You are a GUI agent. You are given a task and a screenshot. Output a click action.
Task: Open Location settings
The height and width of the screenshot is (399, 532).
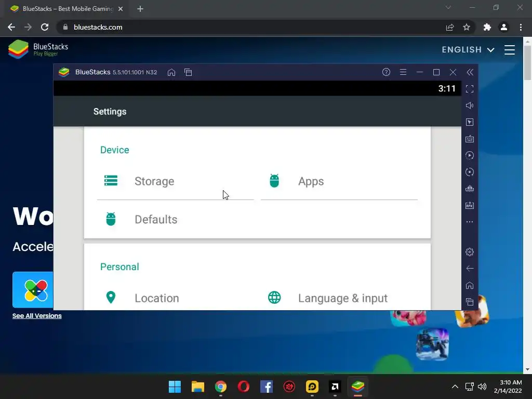click(x=176, y=298)
